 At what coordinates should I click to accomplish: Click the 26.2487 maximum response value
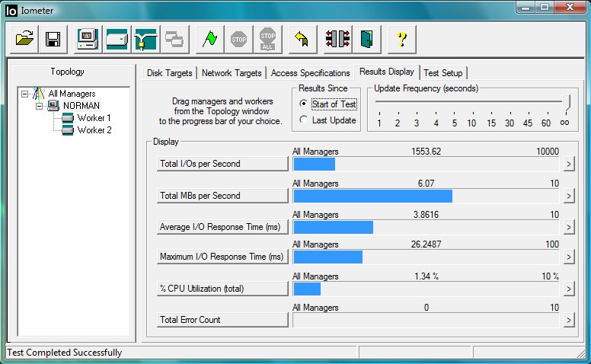(426, 244)
